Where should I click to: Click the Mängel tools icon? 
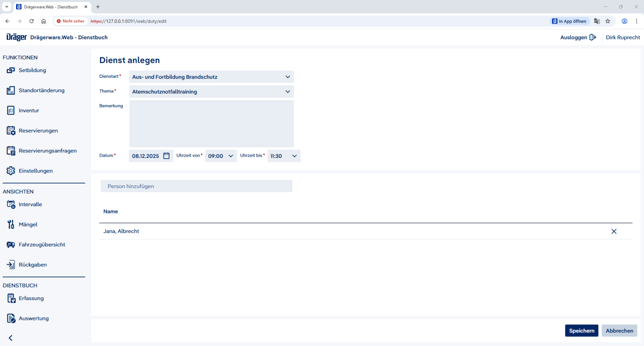(11, 225)
